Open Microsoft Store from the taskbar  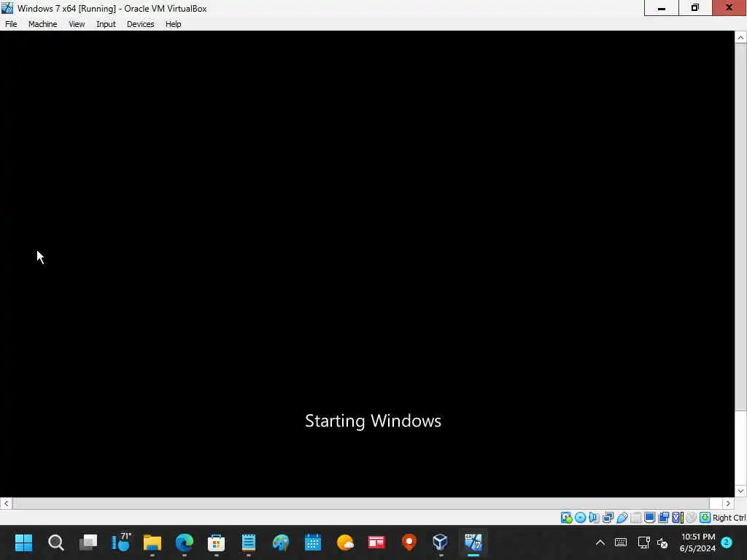click(216, 542)
